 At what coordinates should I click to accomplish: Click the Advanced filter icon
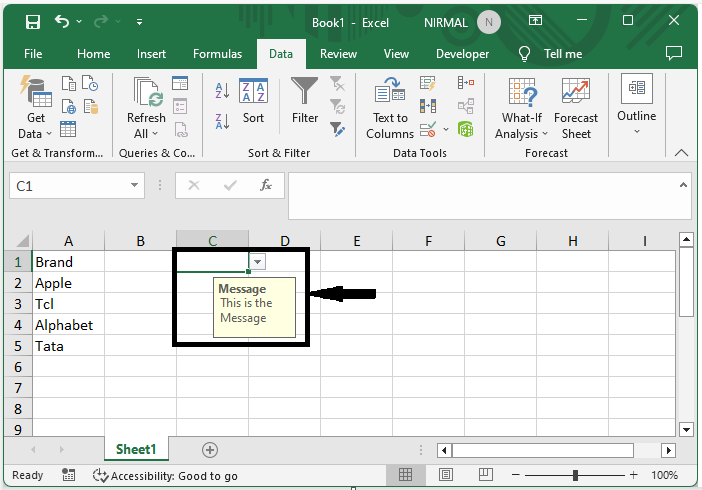click(x=337, y=130)
